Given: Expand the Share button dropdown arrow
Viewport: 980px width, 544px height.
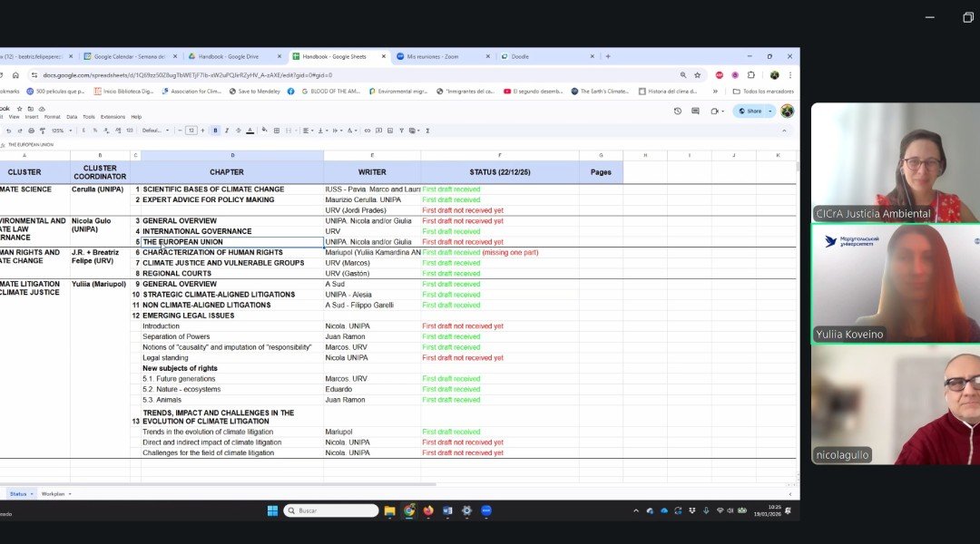Looking at the screenshot, I should pos(770,111).
